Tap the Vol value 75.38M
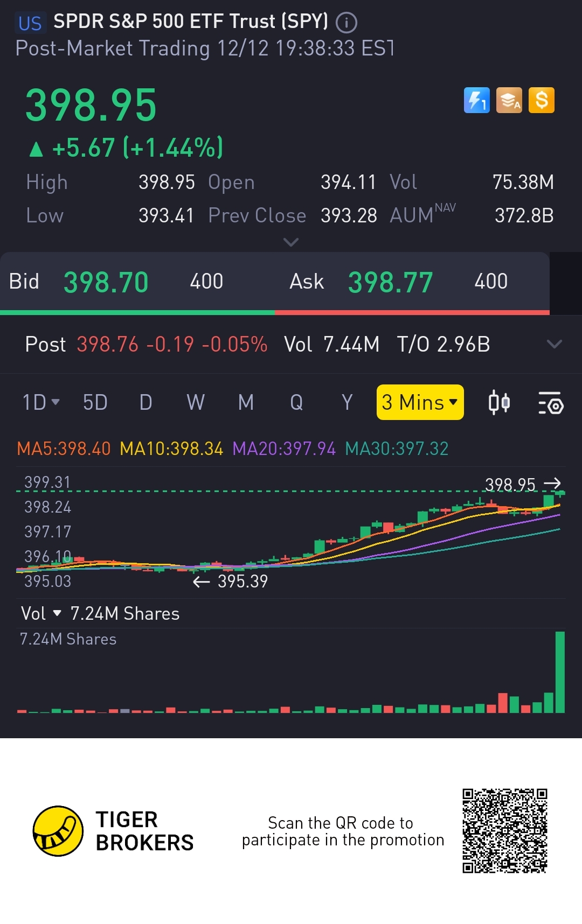This screenshot has height=924, width=582. point(523,182)
